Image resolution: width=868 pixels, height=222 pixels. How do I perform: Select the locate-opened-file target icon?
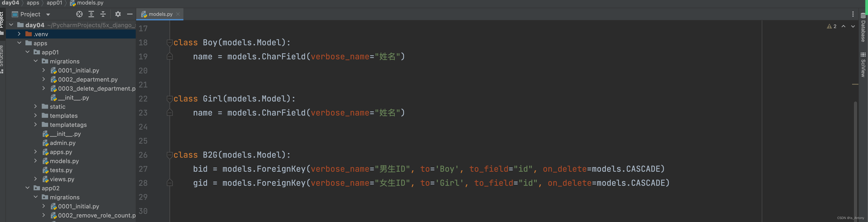pyautogui.click(x=79, y=14)
